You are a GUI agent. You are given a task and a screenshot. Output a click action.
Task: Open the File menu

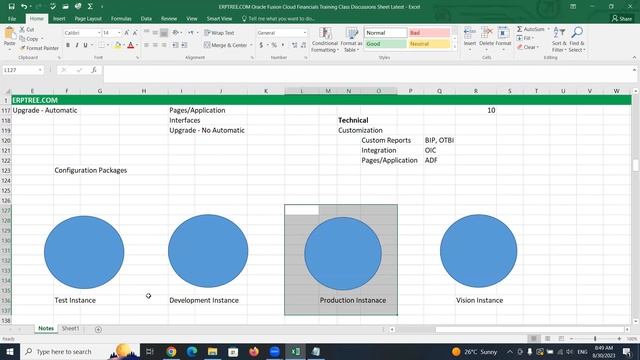[12, 19]
